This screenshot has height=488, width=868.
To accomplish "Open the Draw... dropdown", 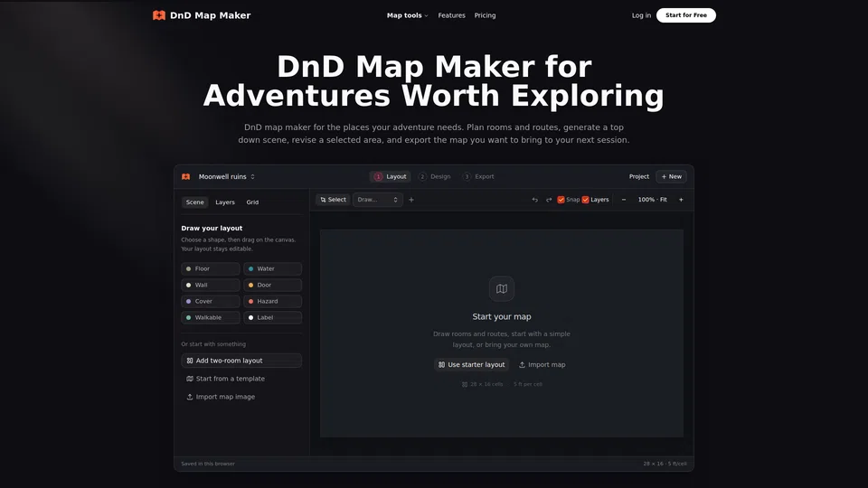I will [x=378, y=200].
